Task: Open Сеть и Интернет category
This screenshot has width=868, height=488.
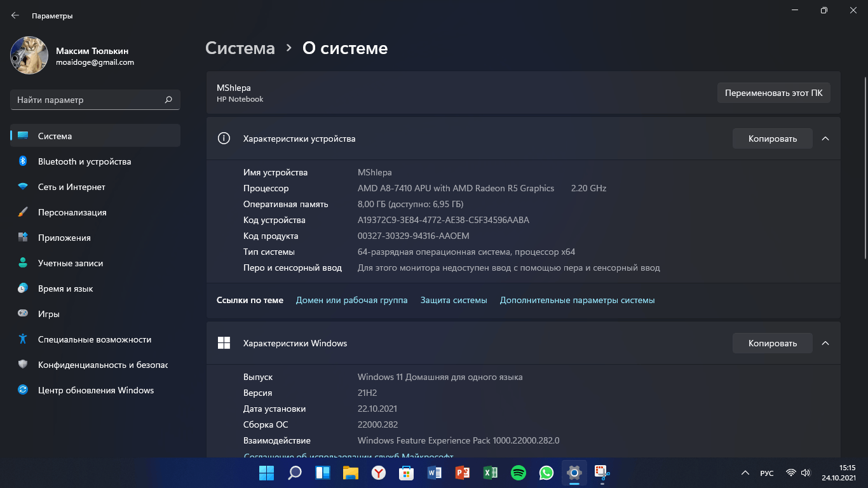Action: point(95,187)
